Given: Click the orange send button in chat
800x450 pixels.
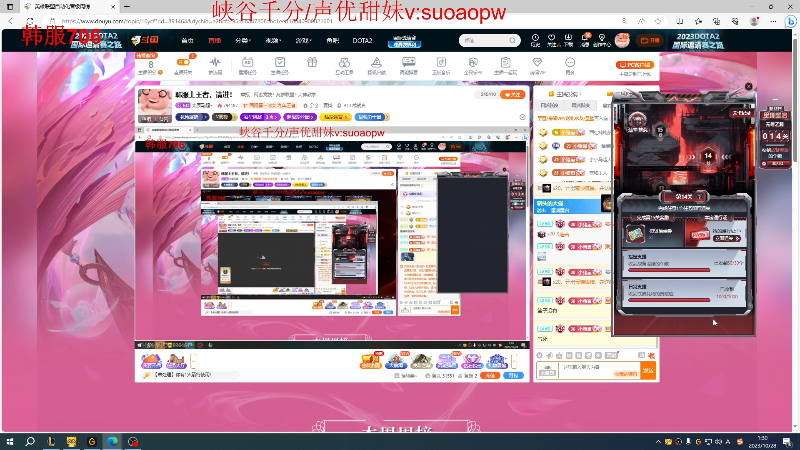Looking at the screenshot, I should 648,370.
